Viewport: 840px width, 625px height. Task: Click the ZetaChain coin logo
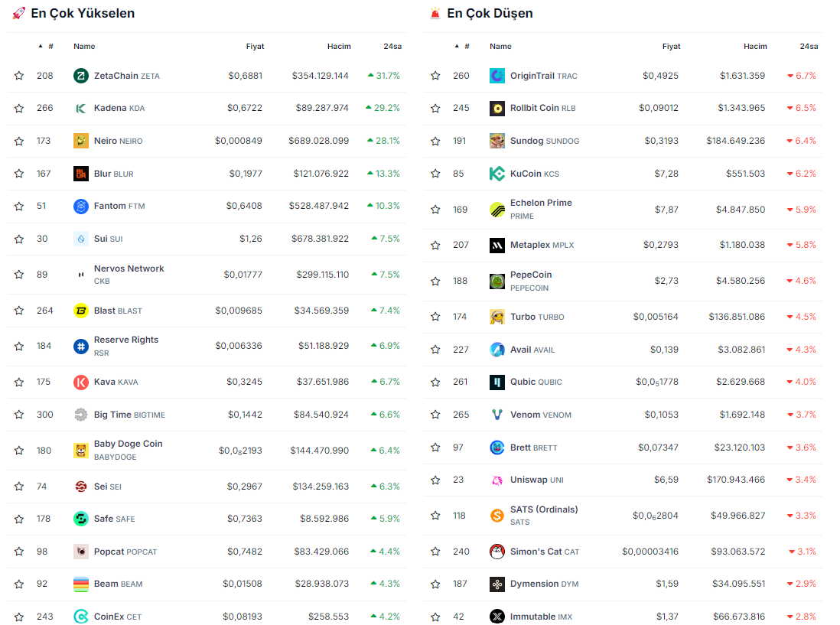point(80,76)
